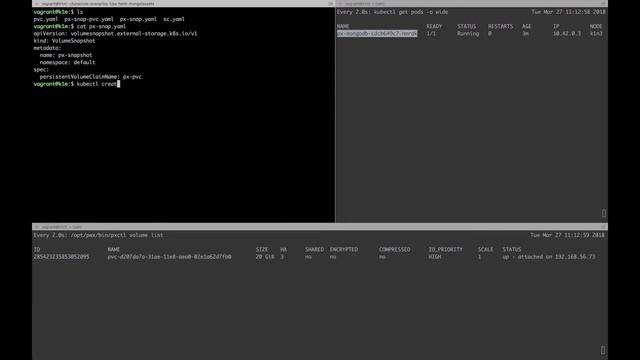
Task: Click the STATUS column header in volume list
Action: coord(512,249)
